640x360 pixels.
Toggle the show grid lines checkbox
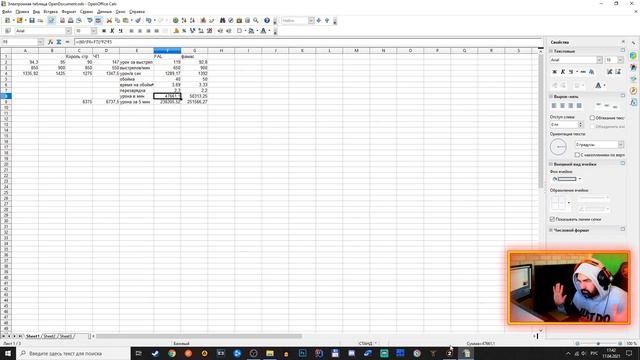click(552, 219)
